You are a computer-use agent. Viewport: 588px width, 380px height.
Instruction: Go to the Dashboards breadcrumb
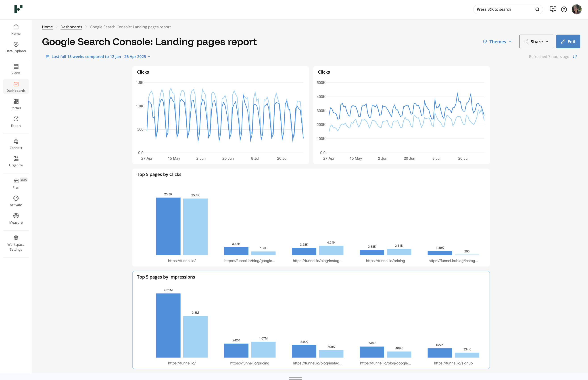(x=71, y=27)
